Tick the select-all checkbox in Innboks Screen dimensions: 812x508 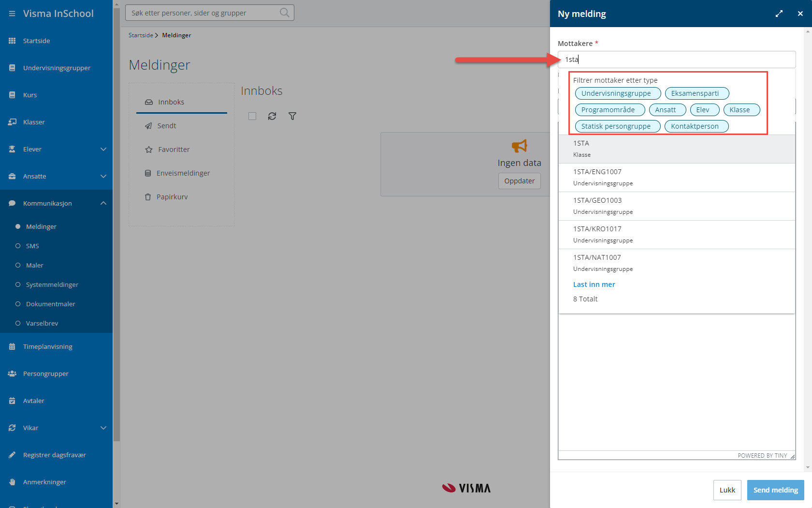point(252,116)
